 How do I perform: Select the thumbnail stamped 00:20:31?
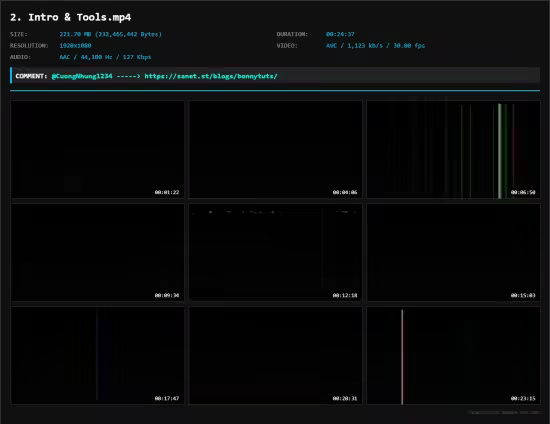(x=276, y=356)
